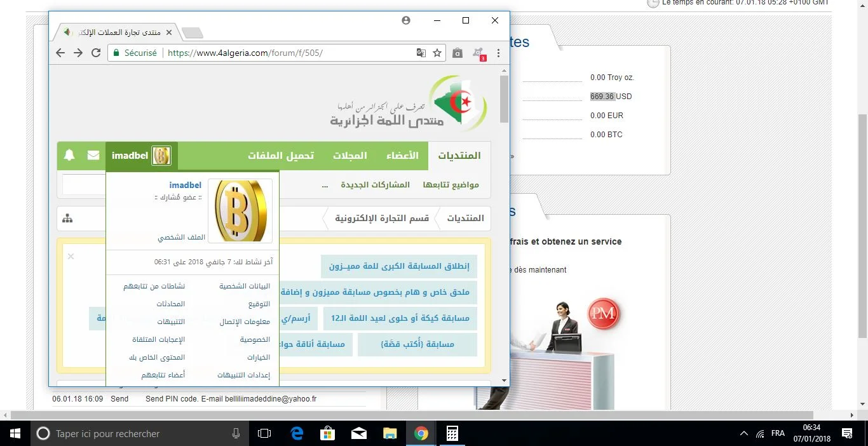The image size is (868, 446).
Task: Click the Bitcoin avatar thumbnail
Action: coord(240,210)
